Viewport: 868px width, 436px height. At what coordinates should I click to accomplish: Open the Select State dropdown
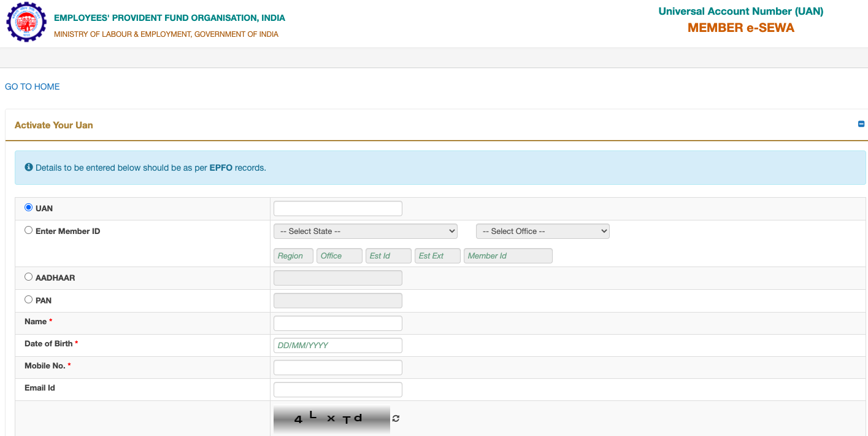tap(366, 231)
